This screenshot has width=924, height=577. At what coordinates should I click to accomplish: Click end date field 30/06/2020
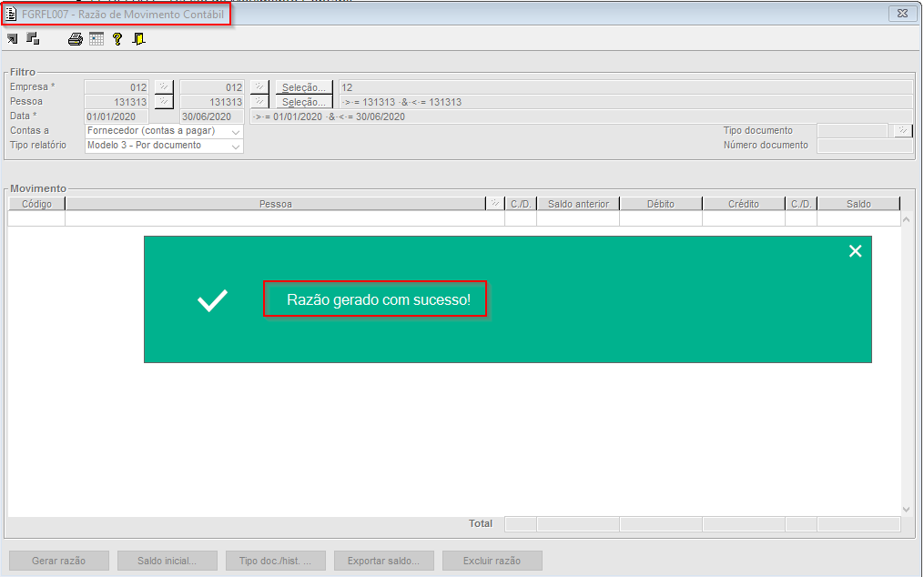point(212,116)
